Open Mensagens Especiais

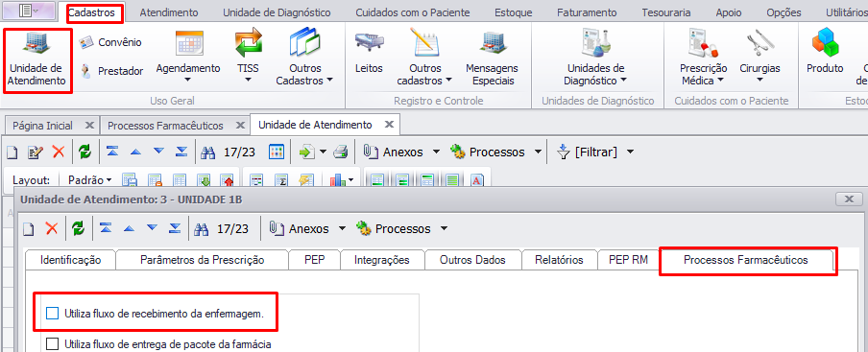point(493,58)
